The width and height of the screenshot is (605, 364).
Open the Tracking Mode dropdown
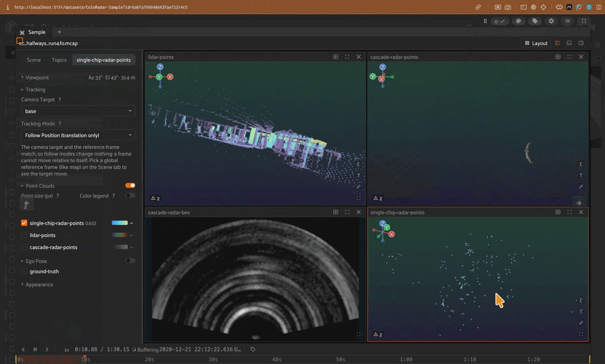78,135
